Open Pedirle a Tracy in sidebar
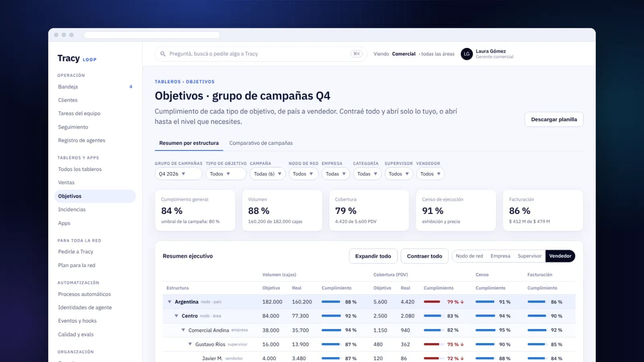 pos(95,252)
